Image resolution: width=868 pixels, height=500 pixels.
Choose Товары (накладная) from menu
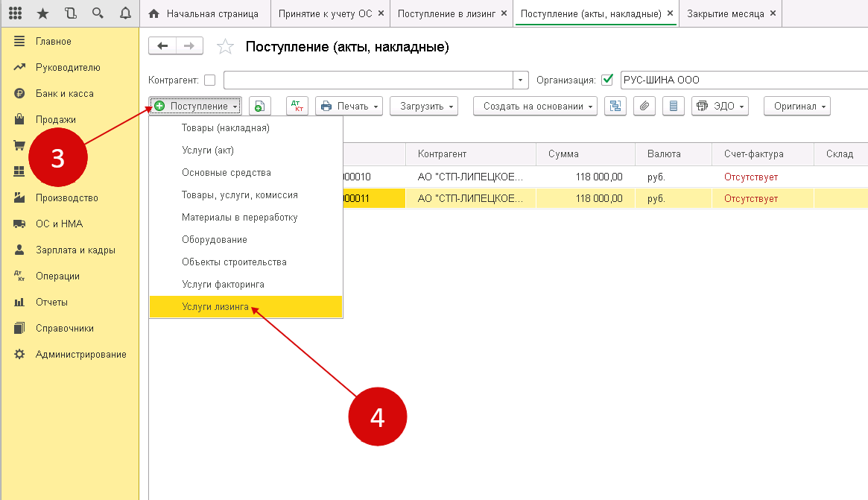(246, 128)
